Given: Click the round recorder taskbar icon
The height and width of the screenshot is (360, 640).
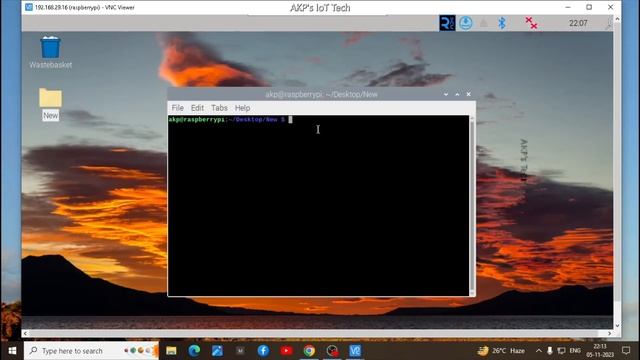Looking at the screenshot, I should 332,351.
